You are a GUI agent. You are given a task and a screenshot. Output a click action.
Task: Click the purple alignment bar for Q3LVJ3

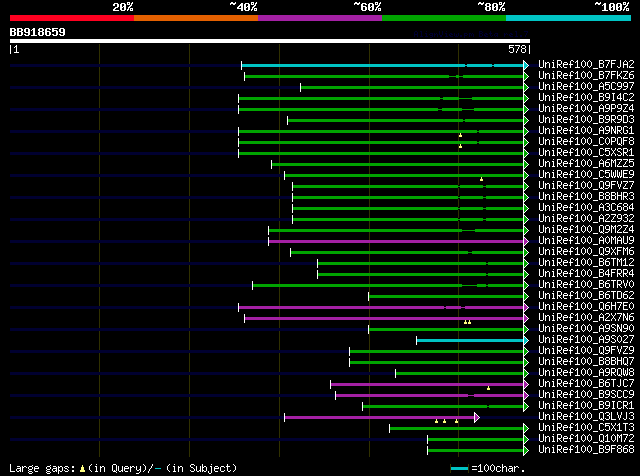pyautogui.click(x=380, y=418)
